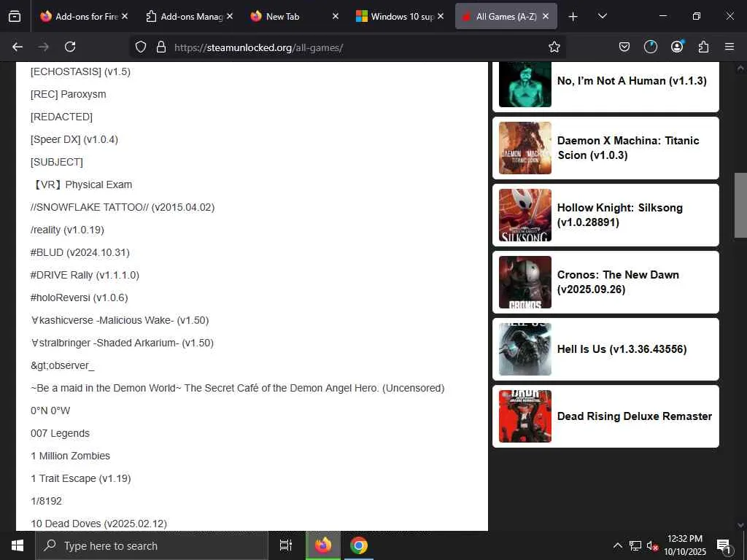Screen dimensions: 747x560
Task: Open 0°N 0°W game link
Action: pyautogui.click(x=50, y=411)
